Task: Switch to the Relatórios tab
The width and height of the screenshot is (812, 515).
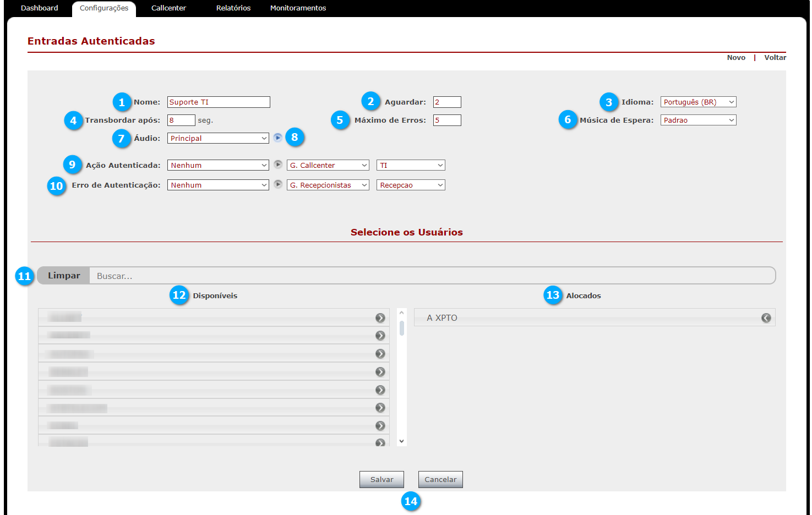Action: click(233, 8)
